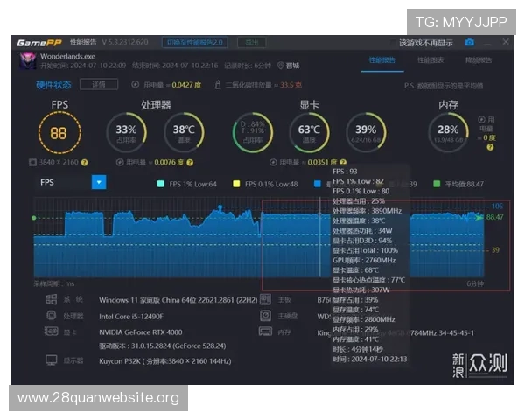Screen dimensions: 525x420
Task: Click the memory 28% gauge
Action: (x=448, y=133)
